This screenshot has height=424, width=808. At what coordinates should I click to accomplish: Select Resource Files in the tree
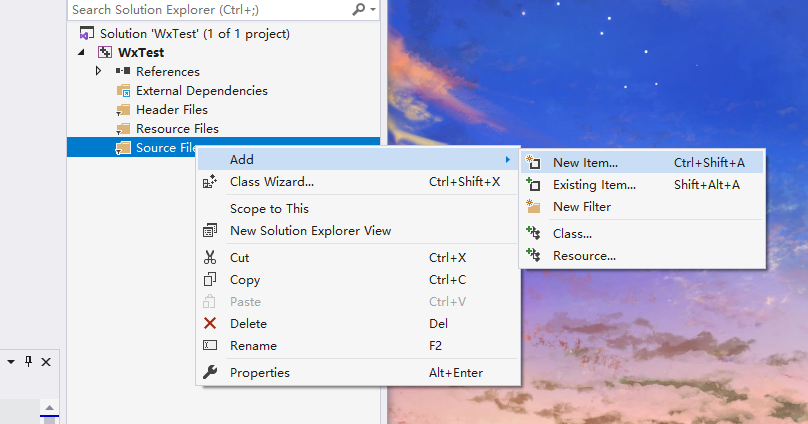click(177, 129)
